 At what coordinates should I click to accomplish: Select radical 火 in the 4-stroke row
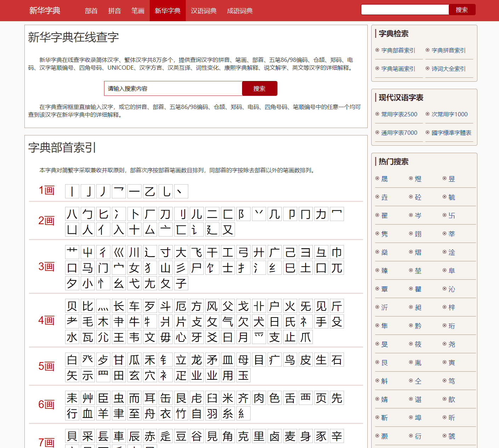pos(290,306)
